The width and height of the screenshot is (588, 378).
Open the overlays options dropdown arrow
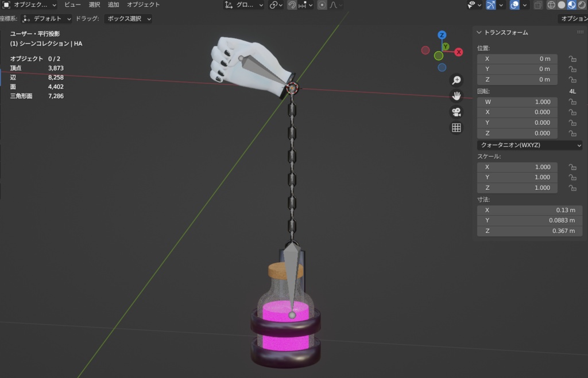click(x=525, y=5)
